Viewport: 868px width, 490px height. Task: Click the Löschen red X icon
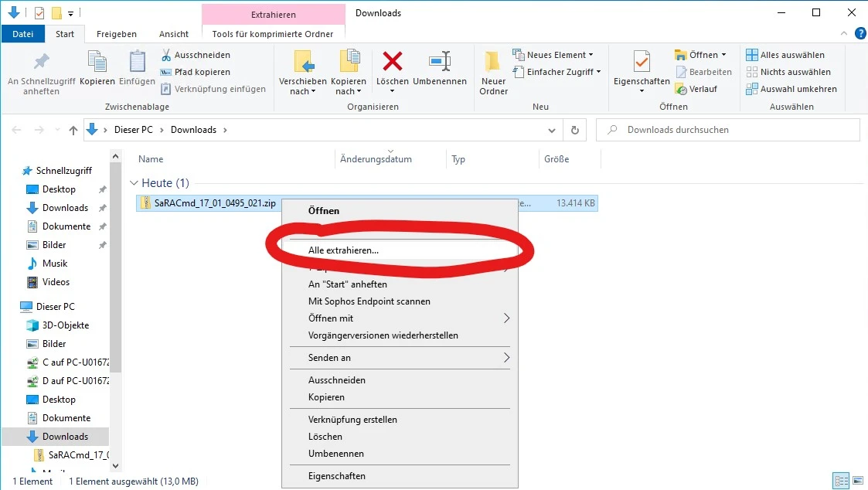click(393, 62)
